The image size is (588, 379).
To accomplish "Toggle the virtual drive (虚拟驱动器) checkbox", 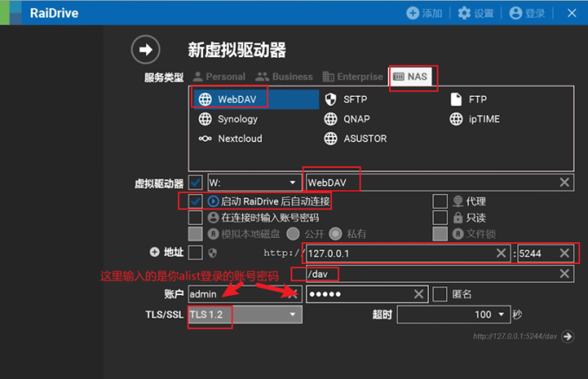I will point(195,183).
